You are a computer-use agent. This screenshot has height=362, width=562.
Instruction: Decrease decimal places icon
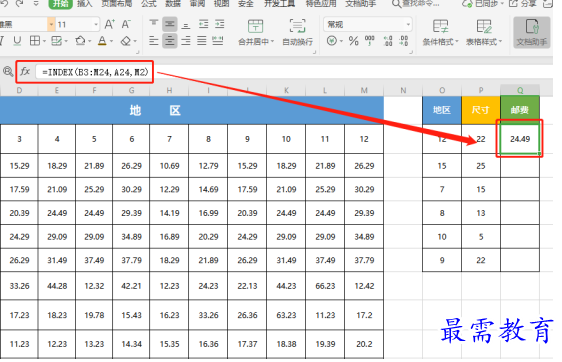tap(404, 41)
